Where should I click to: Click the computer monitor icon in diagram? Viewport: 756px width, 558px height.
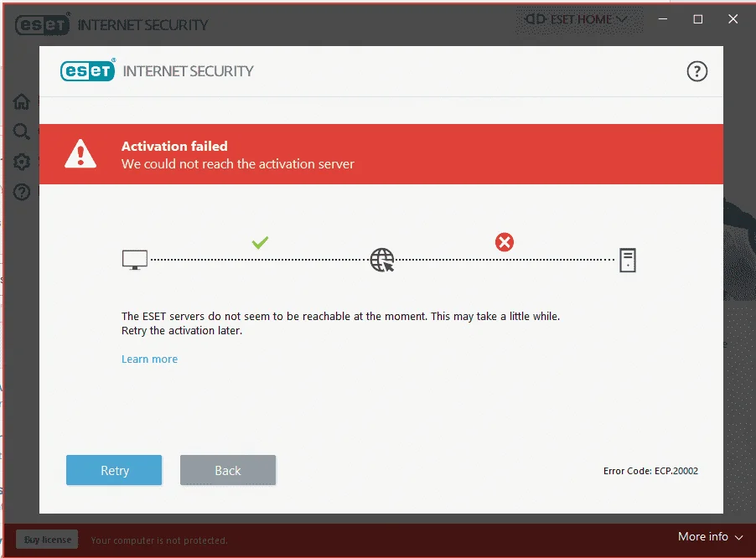click(134, 260)
